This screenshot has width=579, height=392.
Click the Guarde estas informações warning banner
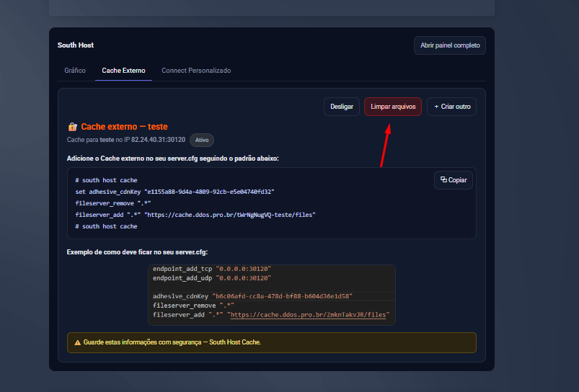[272, 342]
